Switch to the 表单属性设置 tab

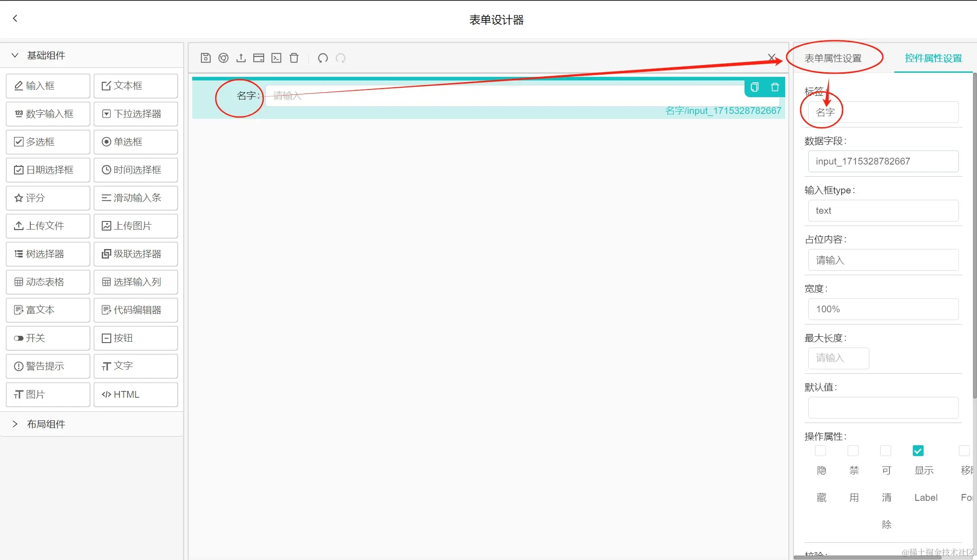click(x=833, y=58)
